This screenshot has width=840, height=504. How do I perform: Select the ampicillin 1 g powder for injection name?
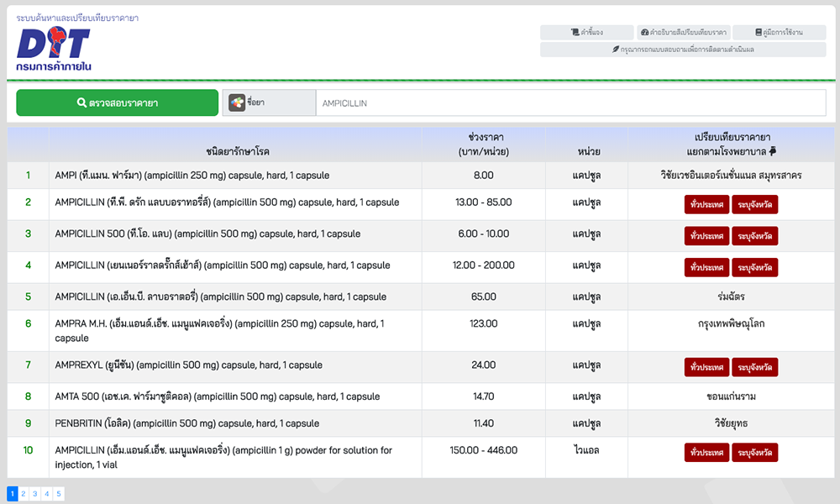click(x=223, y=458)
